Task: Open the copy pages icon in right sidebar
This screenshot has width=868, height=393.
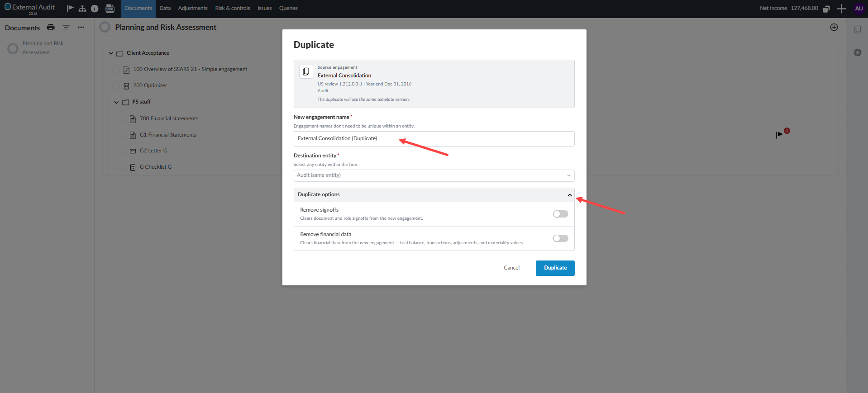Action: coord(858,29)
